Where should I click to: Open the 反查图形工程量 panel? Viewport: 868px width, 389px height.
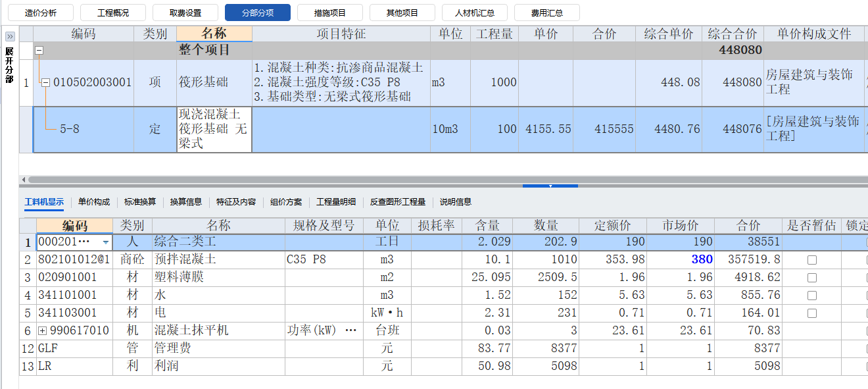pos(398,202)
